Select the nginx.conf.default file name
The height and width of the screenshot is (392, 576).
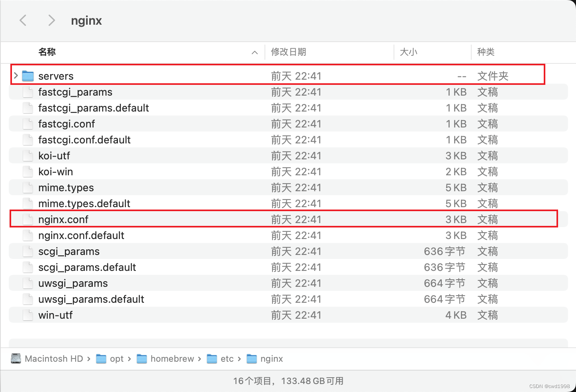81,235
